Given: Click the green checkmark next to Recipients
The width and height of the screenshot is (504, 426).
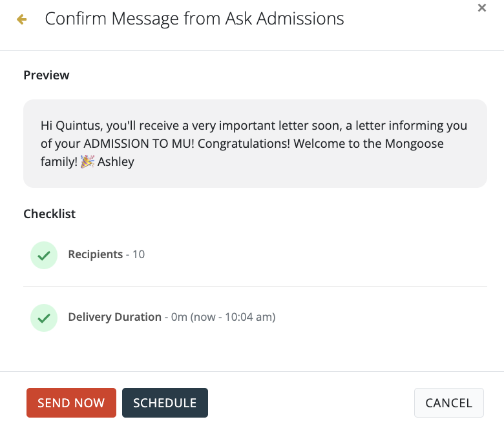Looking at the screenshot, I should tap(44, 256).
